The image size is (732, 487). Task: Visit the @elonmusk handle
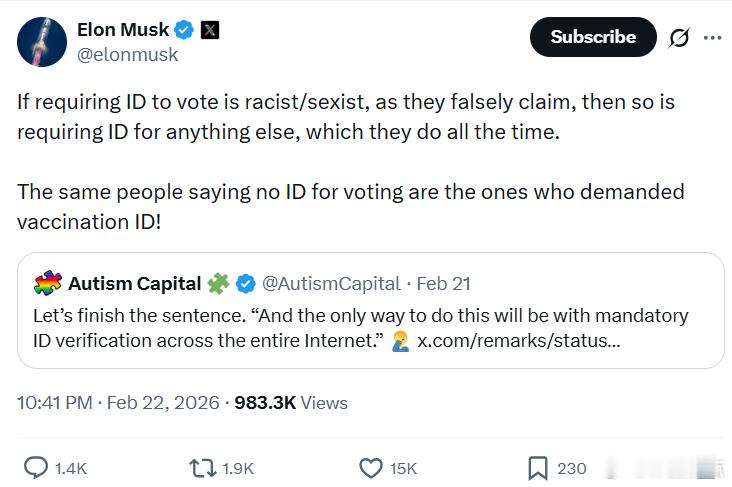[128, 55]
